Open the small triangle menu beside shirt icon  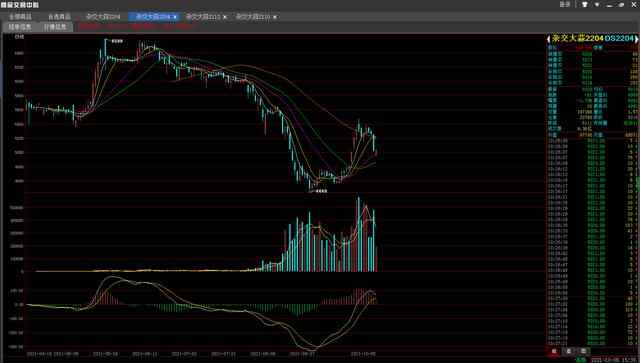coord(597,4)
